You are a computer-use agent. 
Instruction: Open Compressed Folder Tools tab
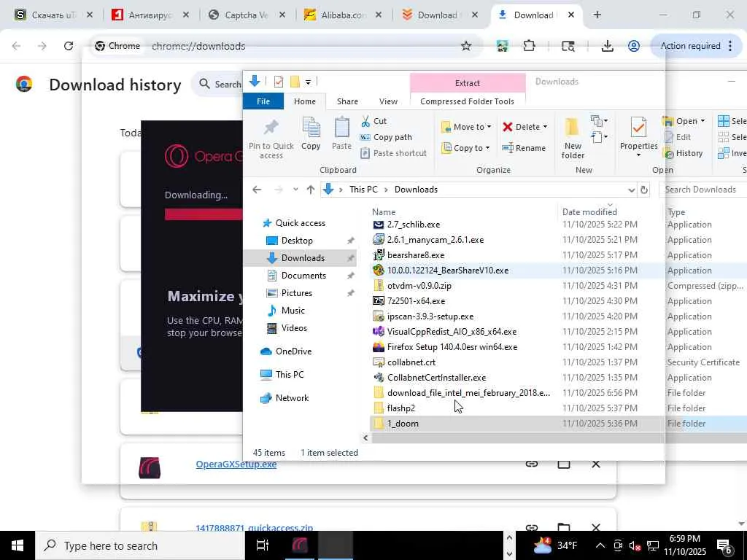tap(467, 101)
